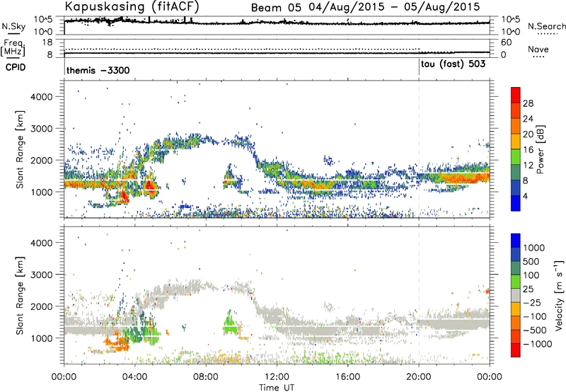The width and height of the screenshot is (566, 392).
Task: Click the 'N.Search' legend label
Action: pyautogui.click(x=546, y=26)
